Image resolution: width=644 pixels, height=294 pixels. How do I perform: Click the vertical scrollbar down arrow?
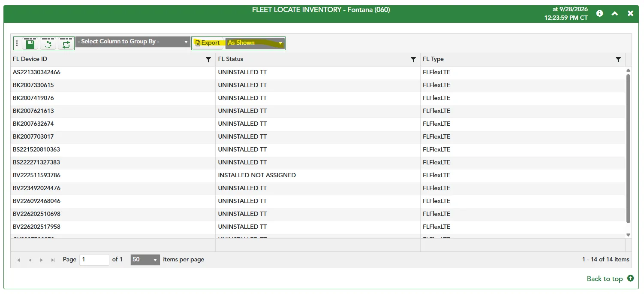[x=628, y=235]
